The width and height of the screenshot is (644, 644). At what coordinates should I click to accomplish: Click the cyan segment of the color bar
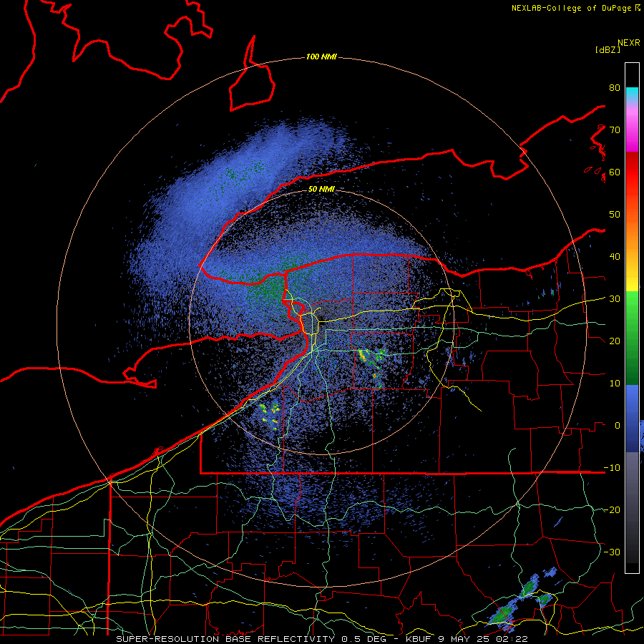click(632, 94)
